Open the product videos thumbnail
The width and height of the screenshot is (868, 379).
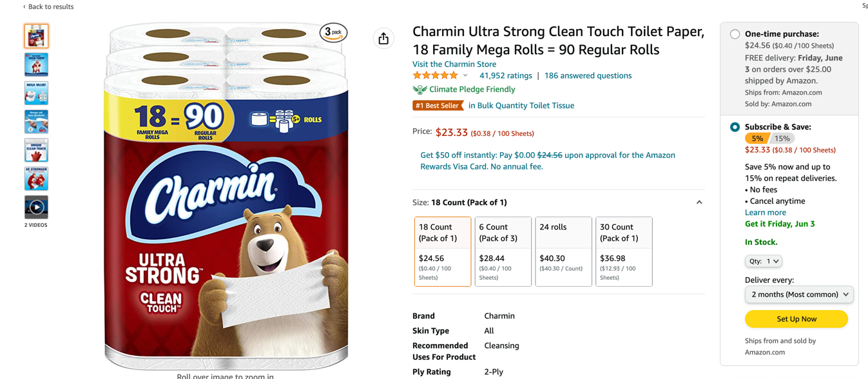click(36, 208)
